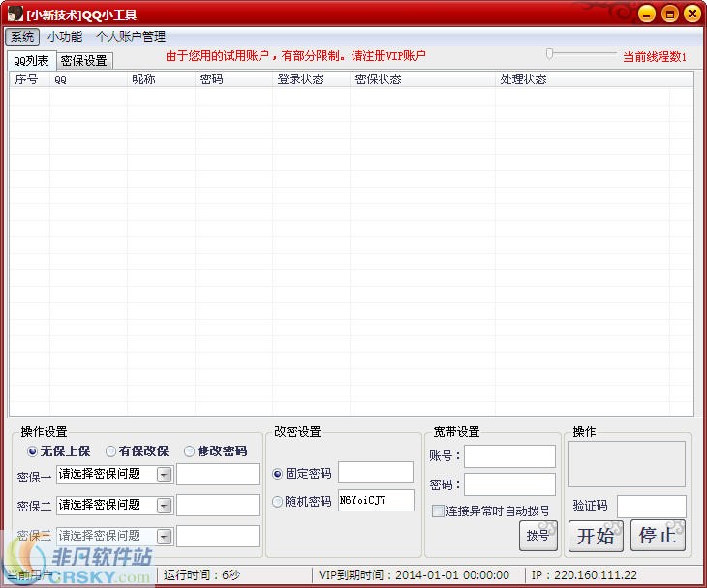Select the 有保改保 radio option
Image resolution: width=707 pixels, height=588 pixels.
[138, 450]
